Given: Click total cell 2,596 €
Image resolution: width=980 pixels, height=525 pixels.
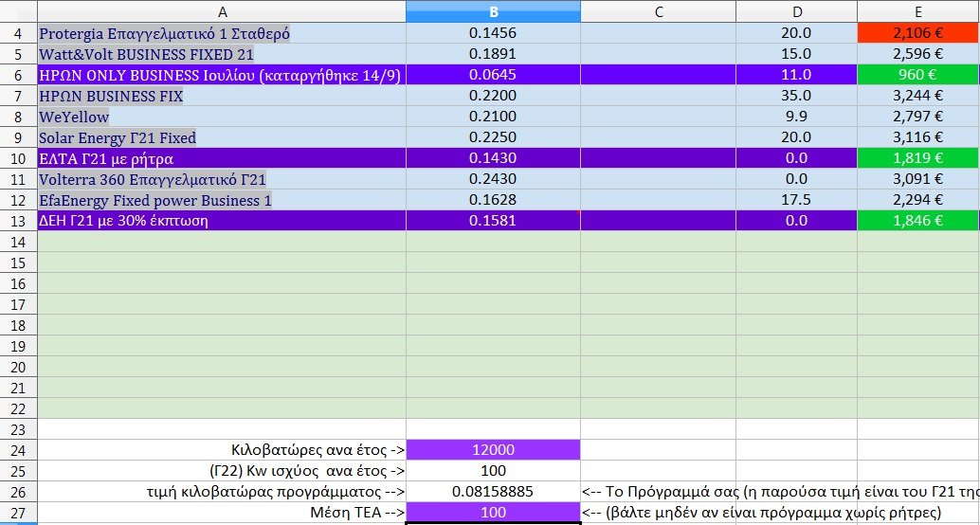Looking at the screenshot, I should (918, 54).
